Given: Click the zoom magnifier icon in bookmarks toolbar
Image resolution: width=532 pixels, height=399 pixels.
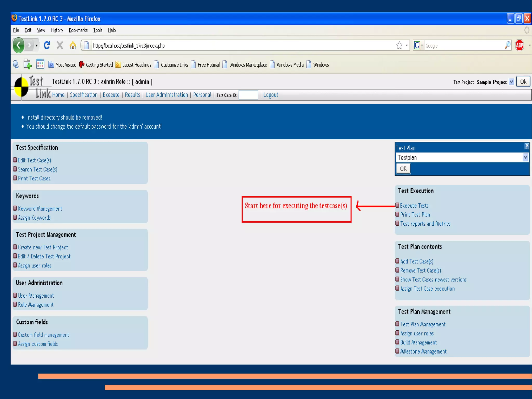Looking at the screenshot, I should coord(16,64).
